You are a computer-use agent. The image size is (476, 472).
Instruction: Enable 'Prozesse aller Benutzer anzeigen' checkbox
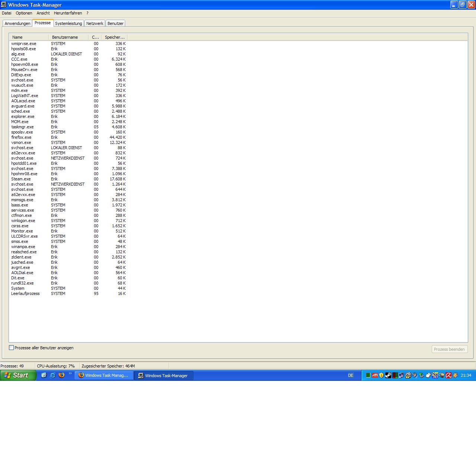12,348
